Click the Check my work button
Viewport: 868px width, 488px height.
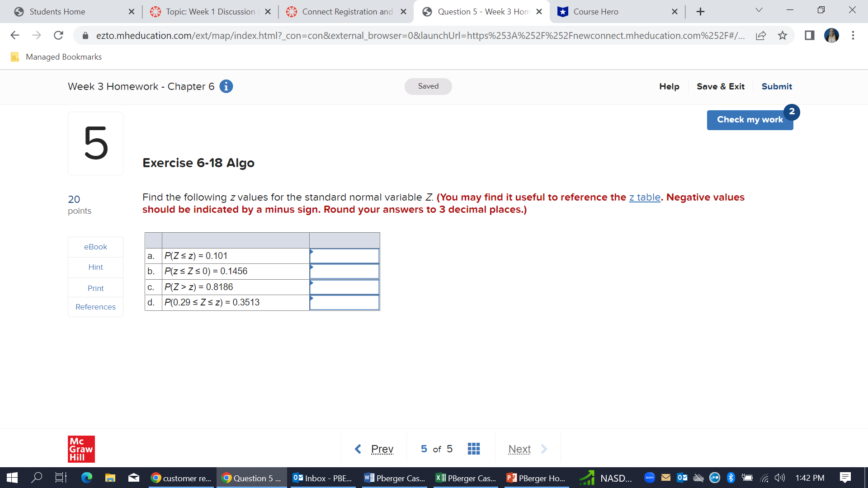[750, 120]
